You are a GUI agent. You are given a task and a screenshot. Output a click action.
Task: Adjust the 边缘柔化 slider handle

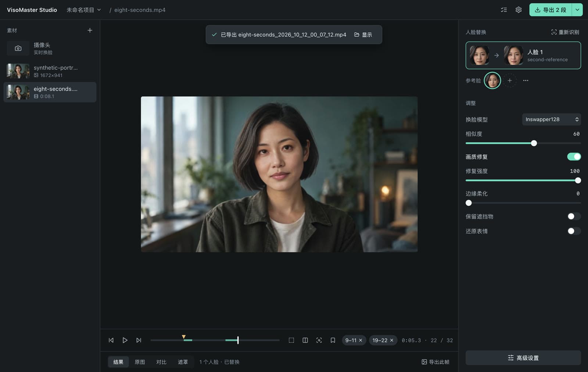coord(469,203)
